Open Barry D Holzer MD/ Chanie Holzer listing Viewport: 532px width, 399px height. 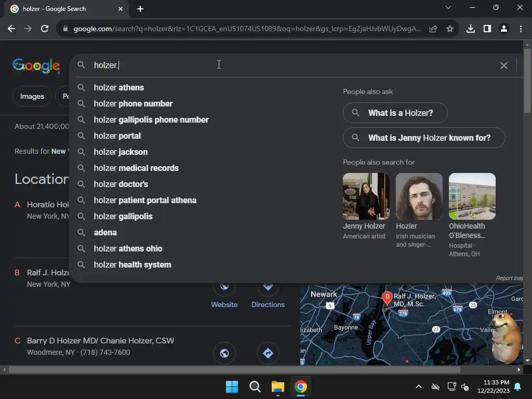[x=100, y=341]
